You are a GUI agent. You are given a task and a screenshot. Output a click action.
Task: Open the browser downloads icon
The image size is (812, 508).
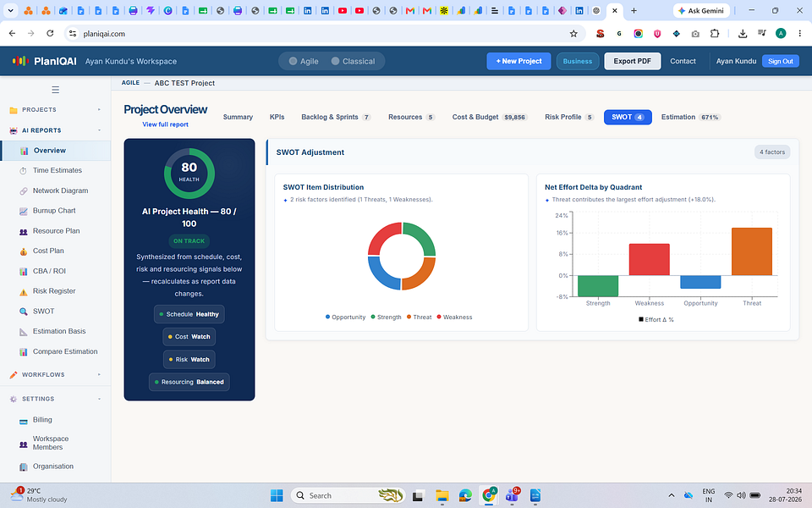coord(743,34)
